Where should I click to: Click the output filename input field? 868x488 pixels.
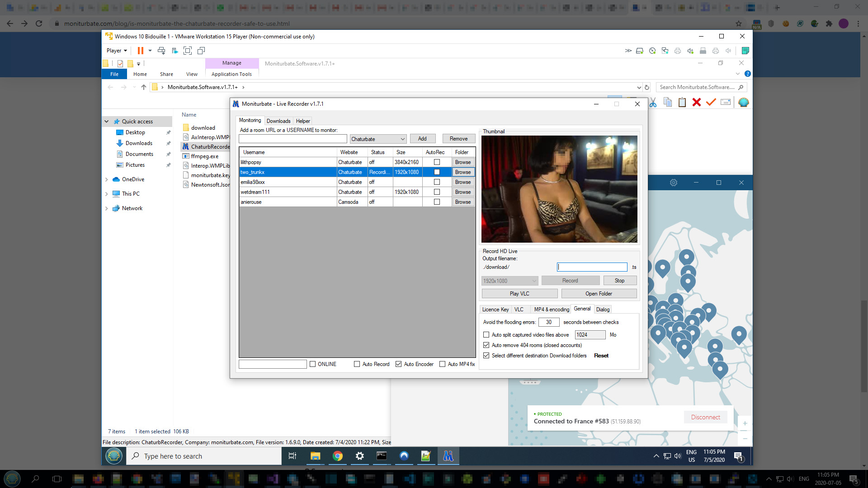[x=592, y=267]
